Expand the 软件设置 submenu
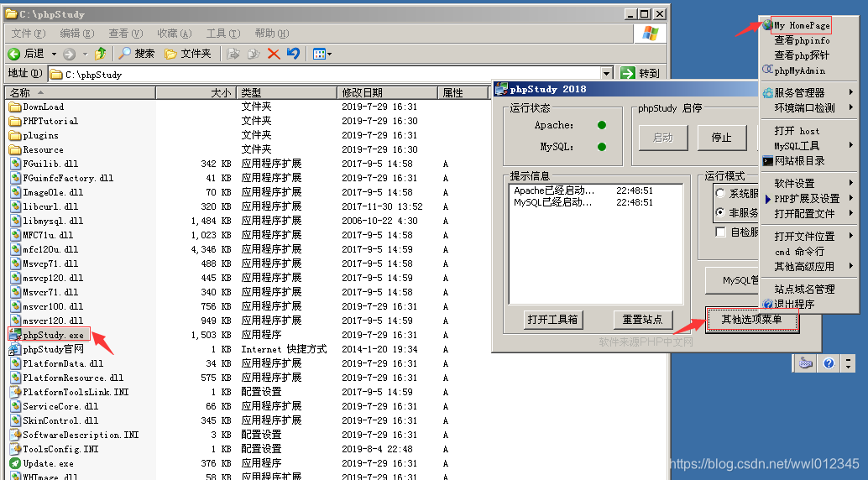Screen dimensions: 868x480 [x=808, y=183]
